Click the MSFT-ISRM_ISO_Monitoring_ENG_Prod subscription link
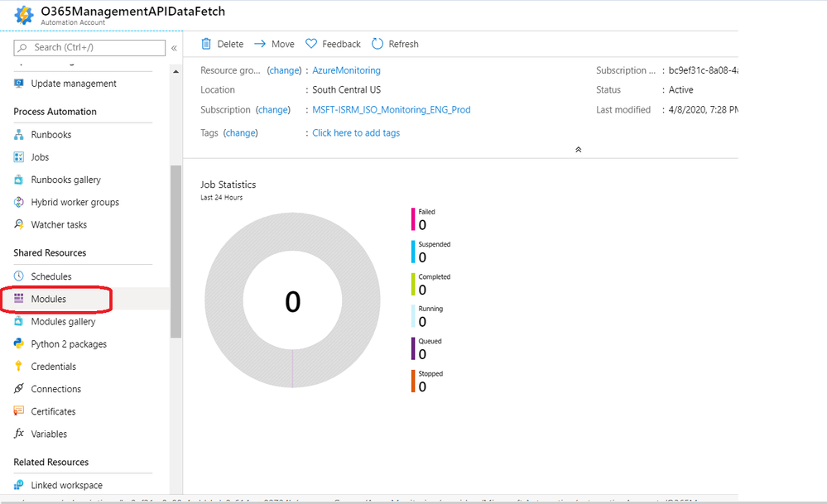Viewport: 827px width, 504px height. click(x=392, y=110)
